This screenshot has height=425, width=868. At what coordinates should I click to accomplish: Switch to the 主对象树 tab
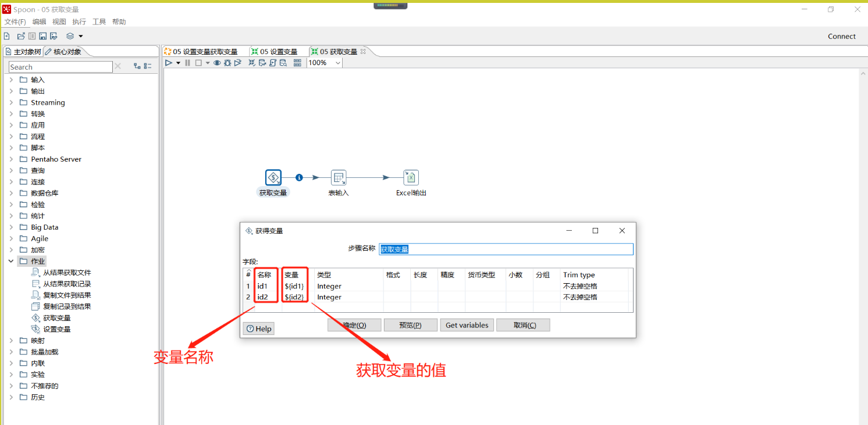click(23, 52)
